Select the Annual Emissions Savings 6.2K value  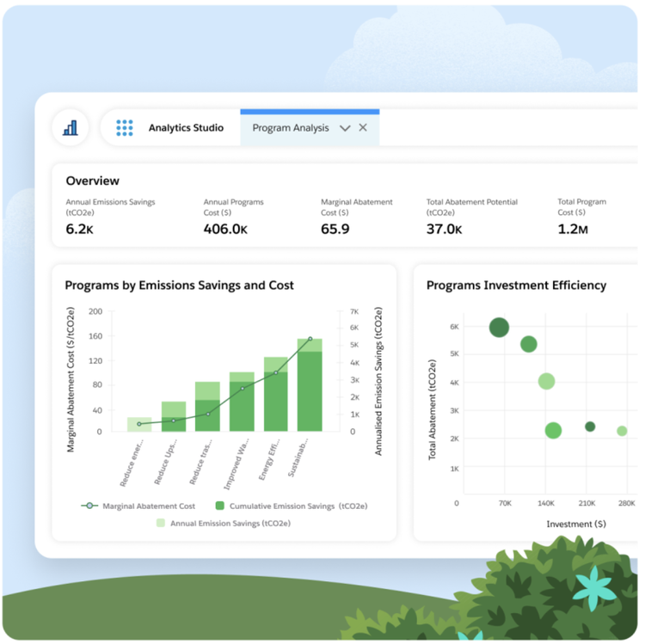click(80, 229)
